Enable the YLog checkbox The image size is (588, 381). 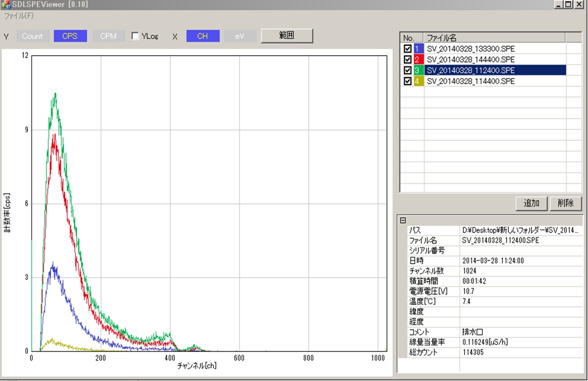136,36
